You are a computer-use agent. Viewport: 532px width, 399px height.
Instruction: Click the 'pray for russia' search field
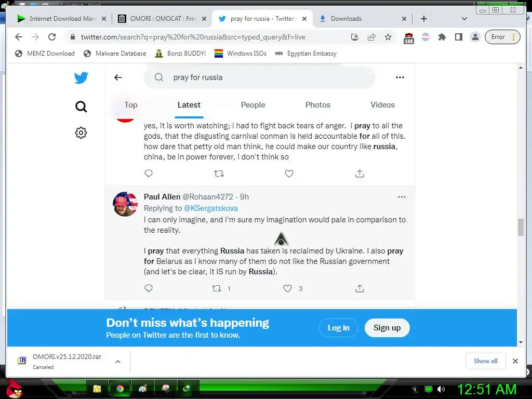(x=260, y=77)
